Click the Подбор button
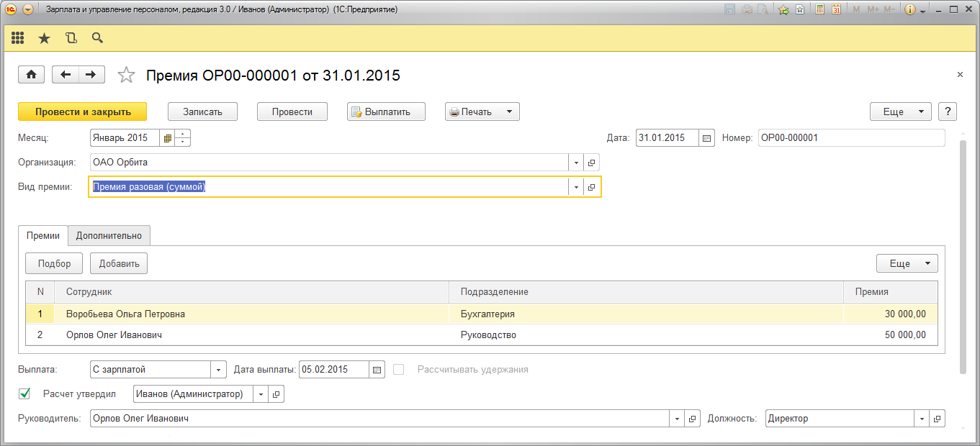The image size is (980, 446). [x=54, y=263]
